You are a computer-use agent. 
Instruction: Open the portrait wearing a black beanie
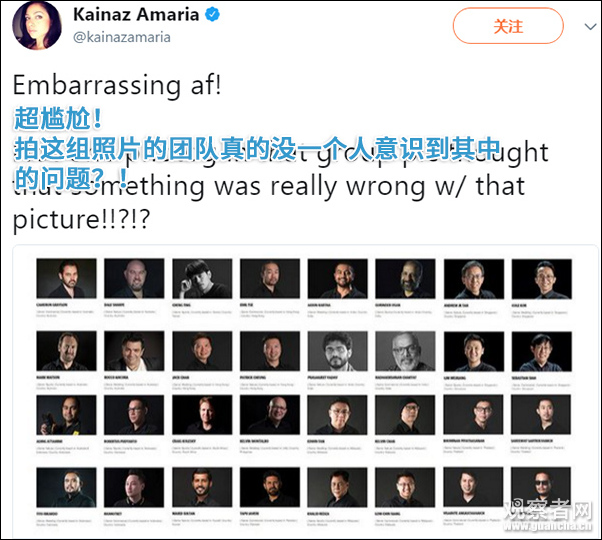(x=405, y=414)
